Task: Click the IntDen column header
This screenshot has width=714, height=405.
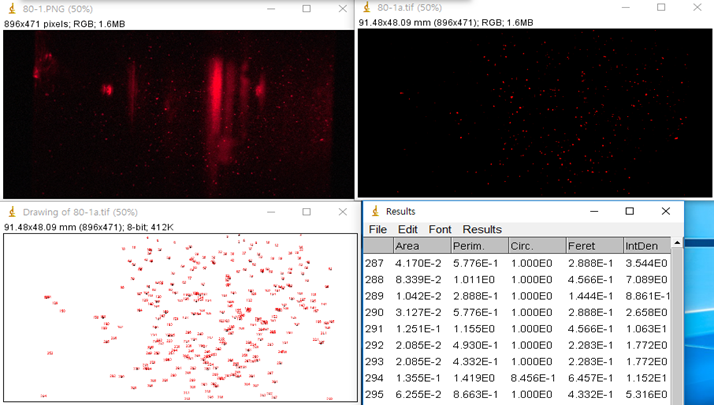Action: point(647,246)
